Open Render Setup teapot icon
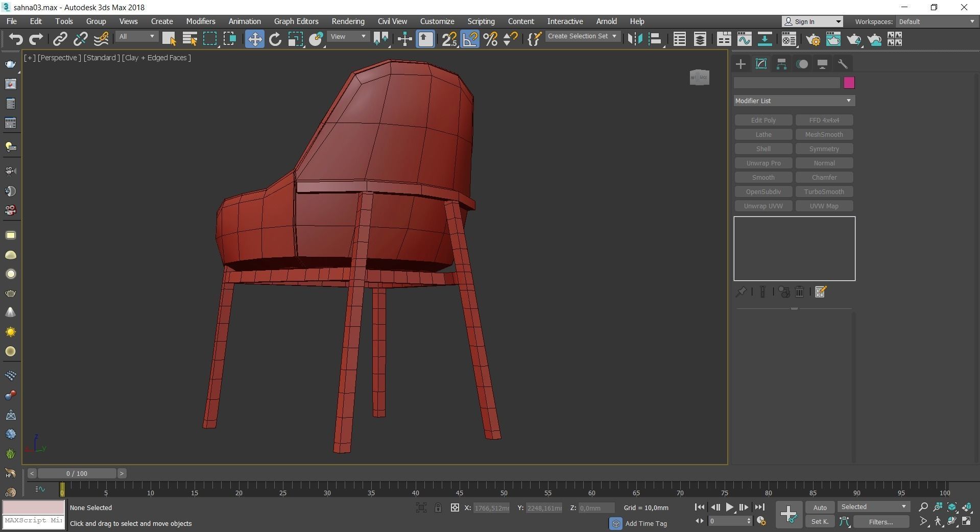This screenshot has height=532, width=980. 814,39
